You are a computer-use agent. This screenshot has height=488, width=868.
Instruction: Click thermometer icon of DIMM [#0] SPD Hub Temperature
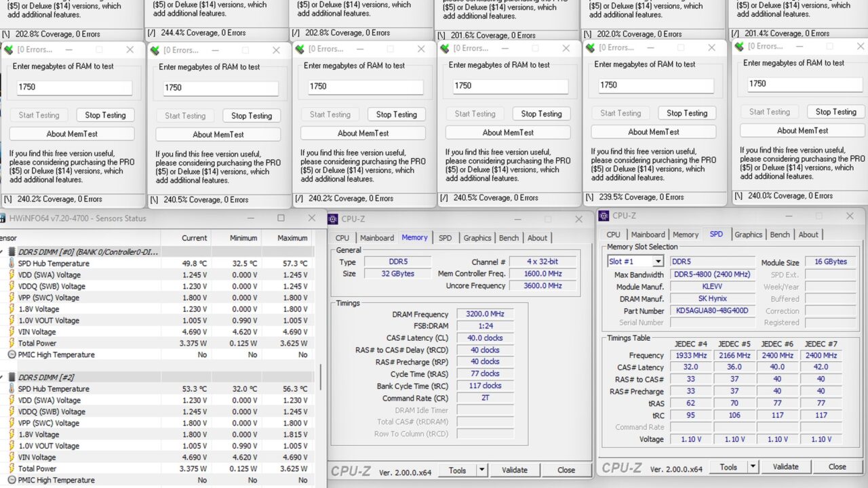tap(12, 264)
